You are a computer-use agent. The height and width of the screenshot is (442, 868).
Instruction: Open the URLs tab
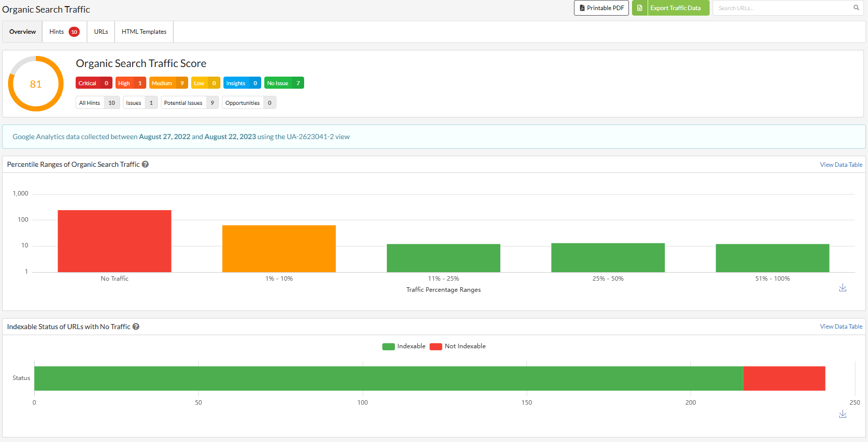click(x=101, y=32)
